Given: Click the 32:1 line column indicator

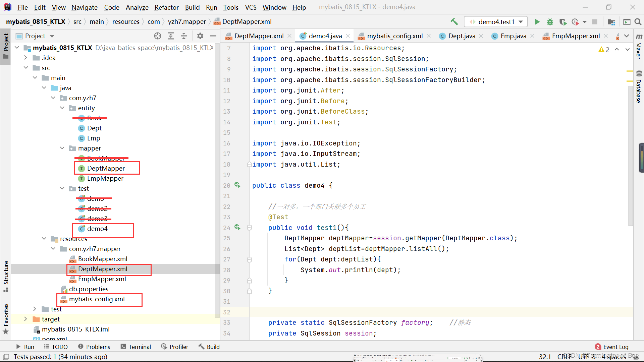Looking at the screenshot, I should [x=545, y=357].
